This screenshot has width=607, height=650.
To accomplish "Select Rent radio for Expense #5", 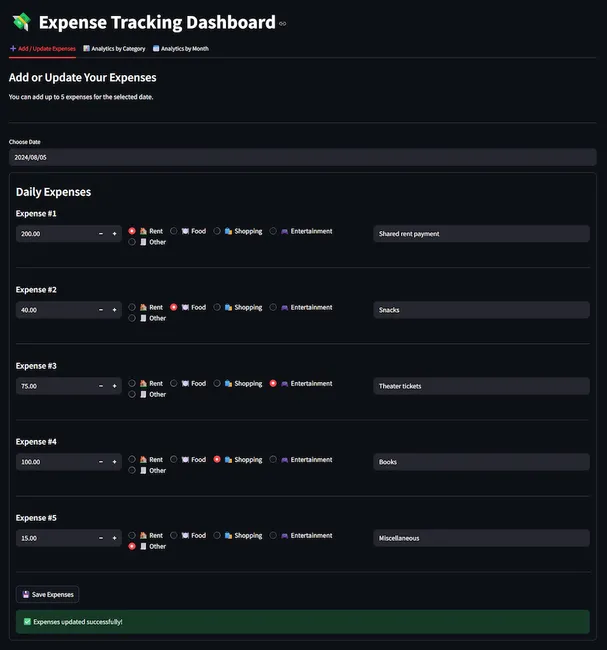I will click(x=132, y=535).
